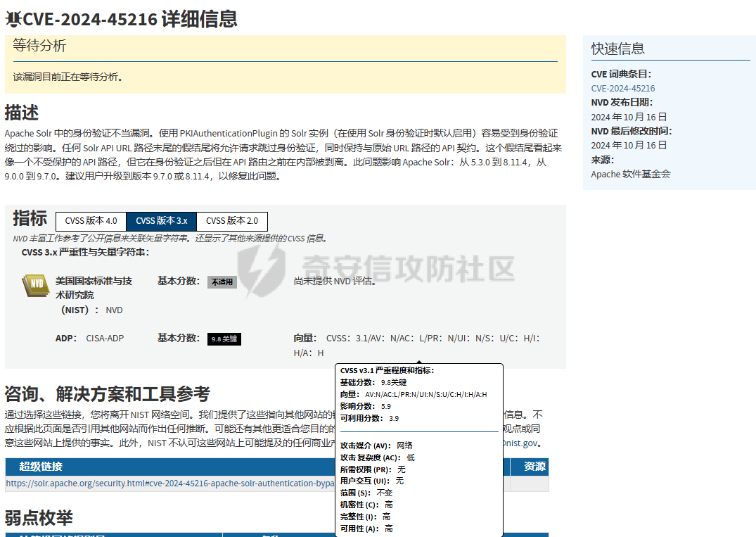Select the CVSS 版本 3.x tab
The height and width of the screenshot is (537, 756).
tap(162, 221)
